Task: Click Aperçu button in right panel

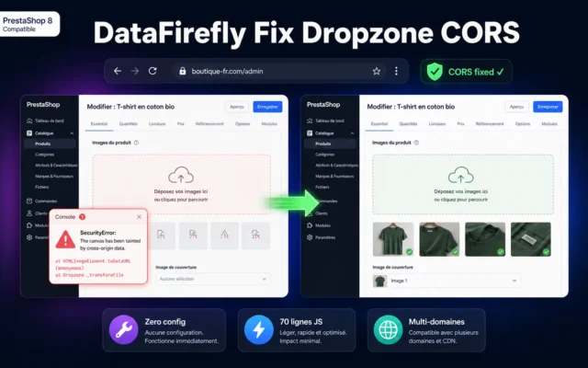Action: point(516,107)
